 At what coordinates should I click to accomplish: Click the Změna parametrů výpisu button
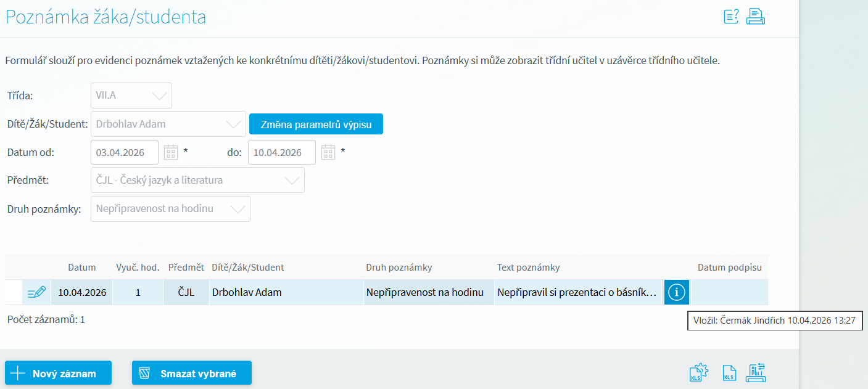316,124
